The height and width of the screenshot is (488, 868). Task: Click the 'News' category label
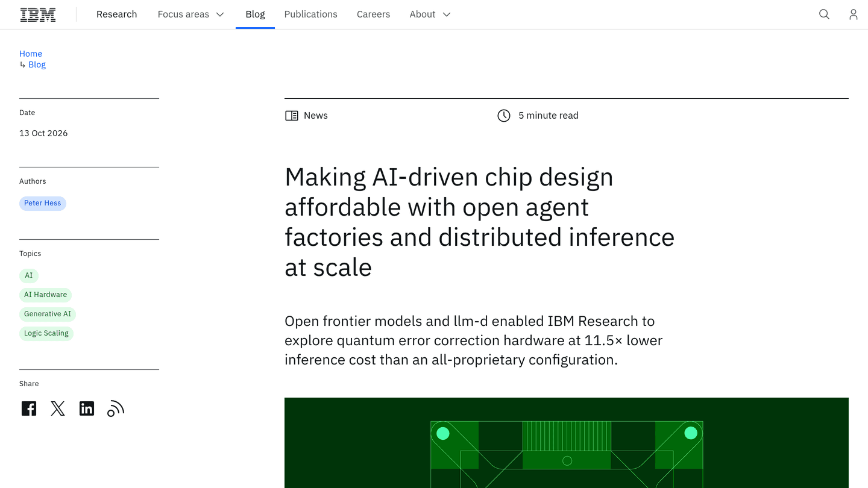(316, 116)
